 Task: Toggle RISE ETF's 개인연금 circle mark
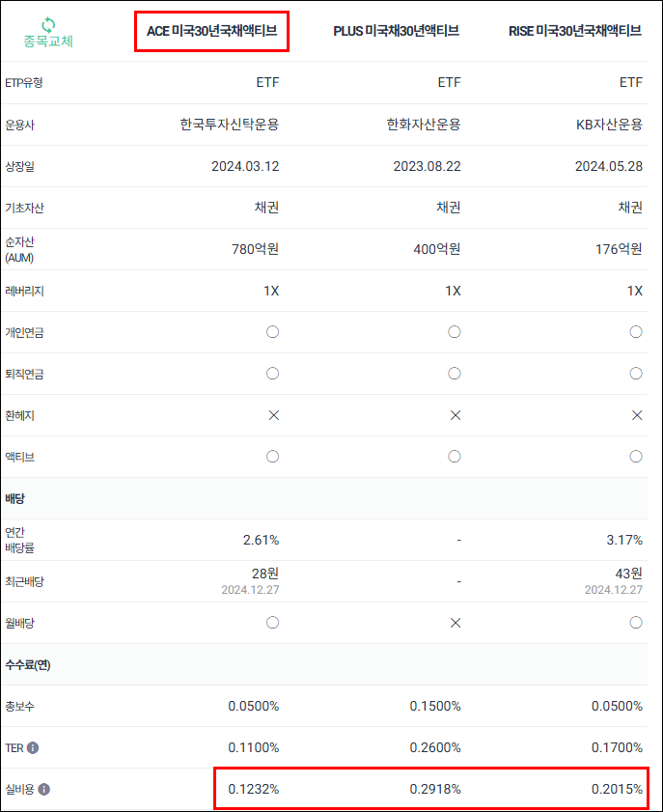click(x=636, y=331)
